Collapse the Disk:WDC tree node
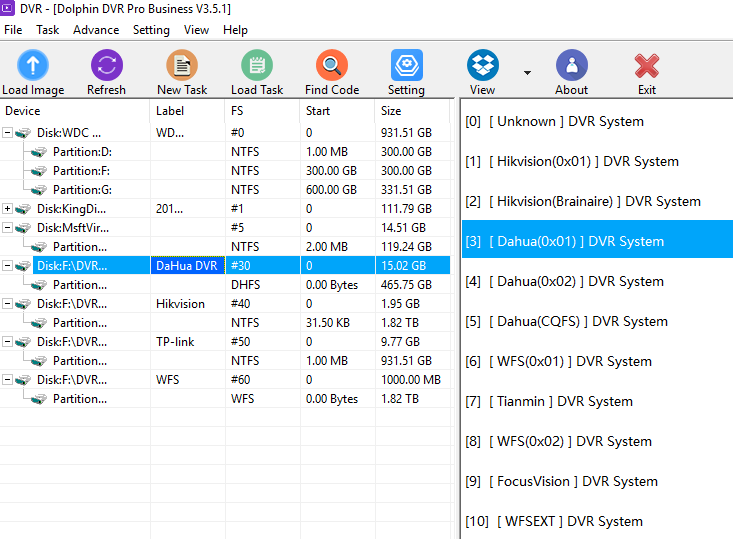Image resolution: width=733 pixels, height=539 pixels. tap(7, 133)
